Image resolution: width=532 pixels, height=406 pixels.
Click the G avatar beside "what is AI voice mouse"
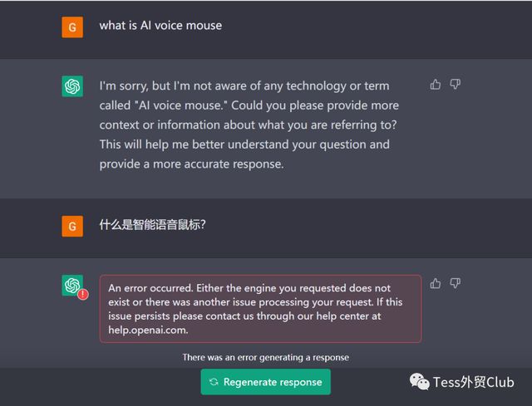72,27
